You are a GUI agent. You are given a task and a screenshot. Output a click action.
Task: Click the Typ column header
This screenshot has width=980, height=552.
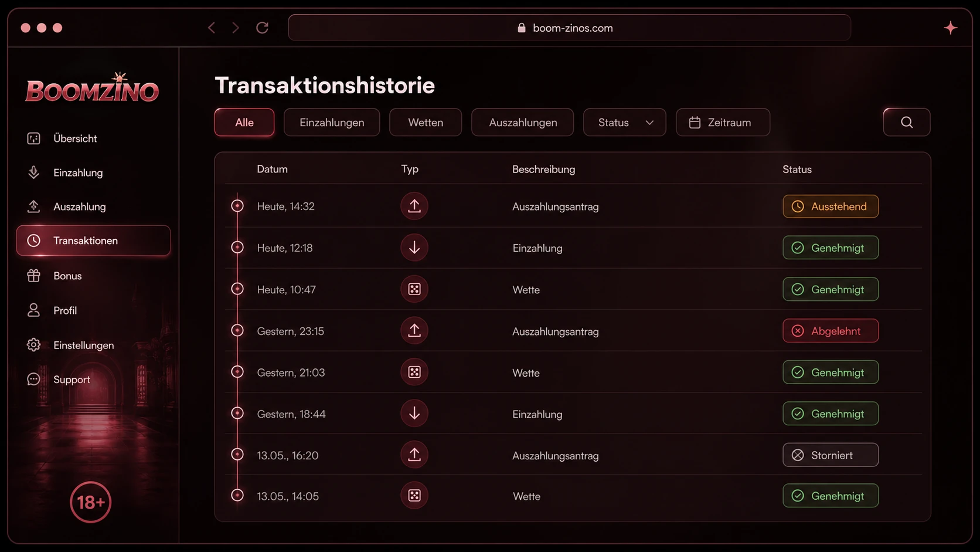[x=410, y=169]
